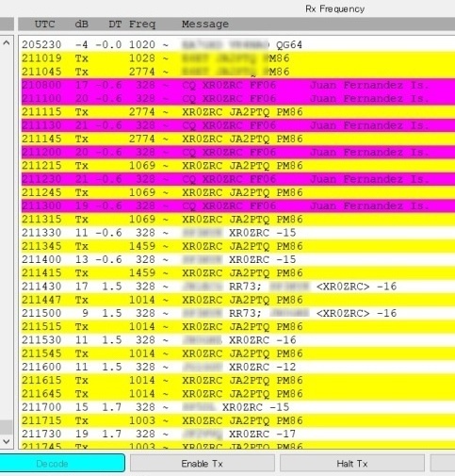
Task: Click the Message column header
Action: tap(205, 25)
